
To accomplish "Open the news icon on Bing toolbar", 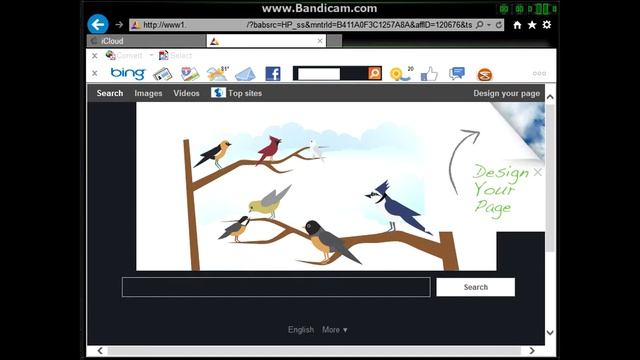I will pos(162,74).
